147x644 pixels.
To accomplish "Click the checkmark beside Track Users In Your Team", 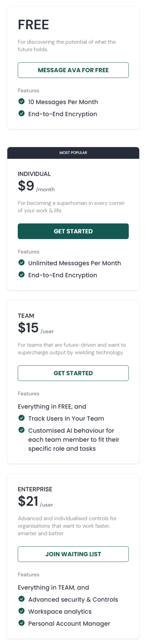I will pyautogui.click(x=22, y=418).
